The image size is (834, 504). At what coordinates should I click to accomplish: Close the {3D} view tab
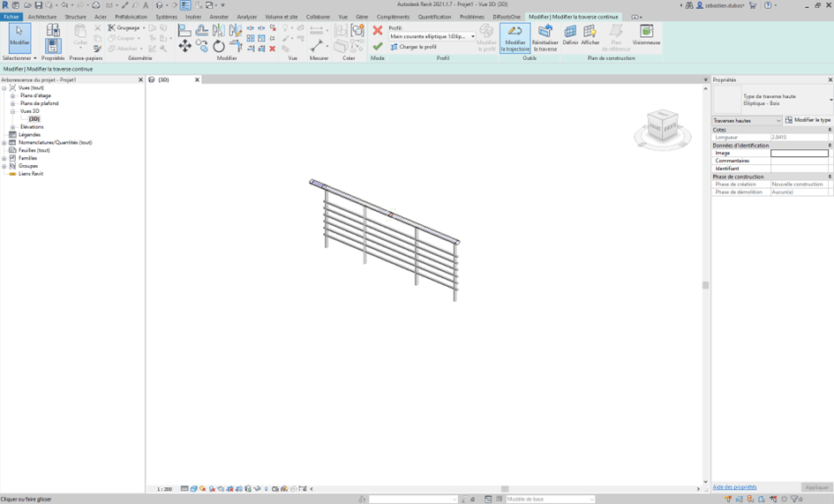point(197,79)
